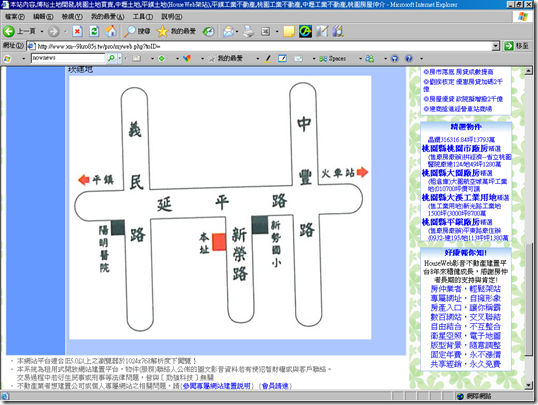Click the page scrollbar up arrow

coord(529,71)
